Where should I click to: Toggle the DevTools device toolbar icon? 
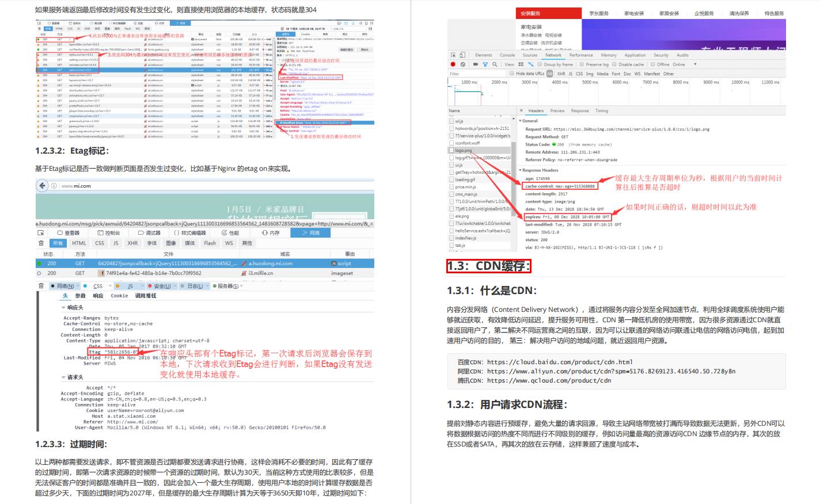(462, 55)
